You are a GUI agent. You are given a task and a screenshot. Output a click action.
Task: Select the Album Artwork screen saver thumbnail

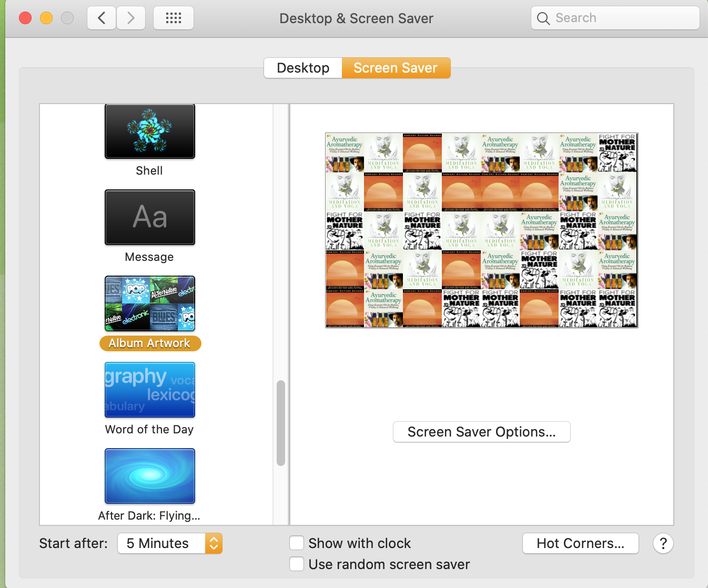[x=150, y=303]
